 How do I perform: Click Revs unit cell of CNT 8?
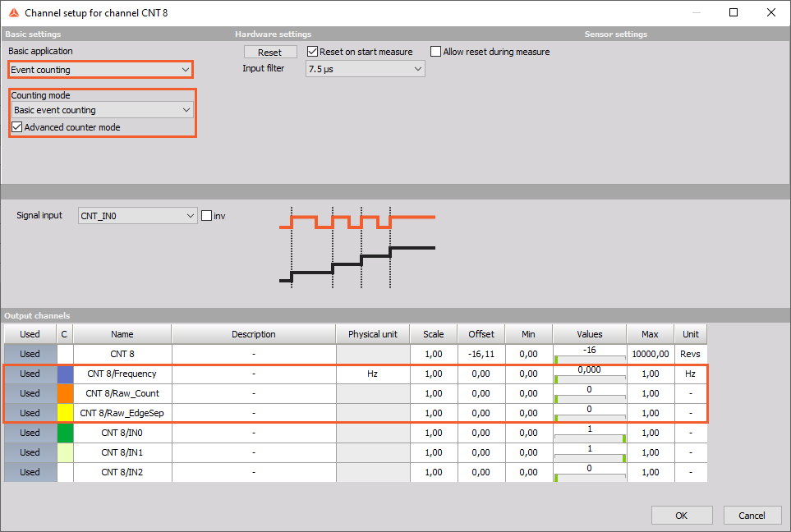pos(690,354)
